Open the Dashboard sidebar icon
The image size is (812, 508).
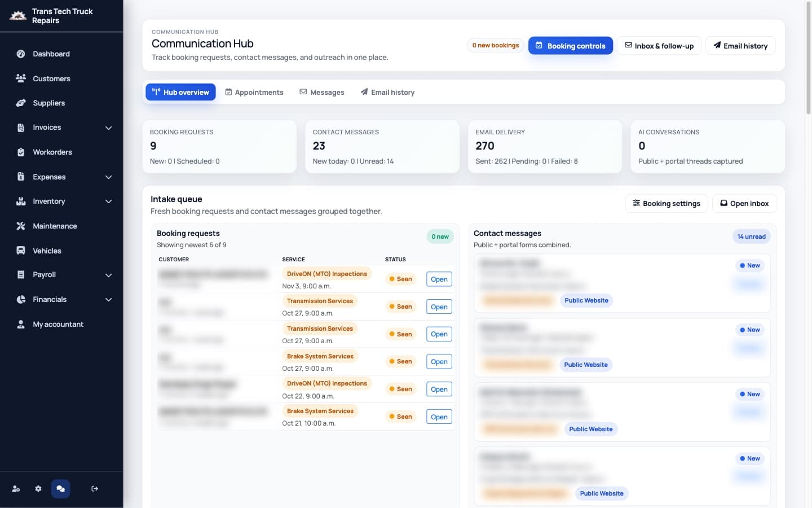pyautogui.click(x=21, y=54)
